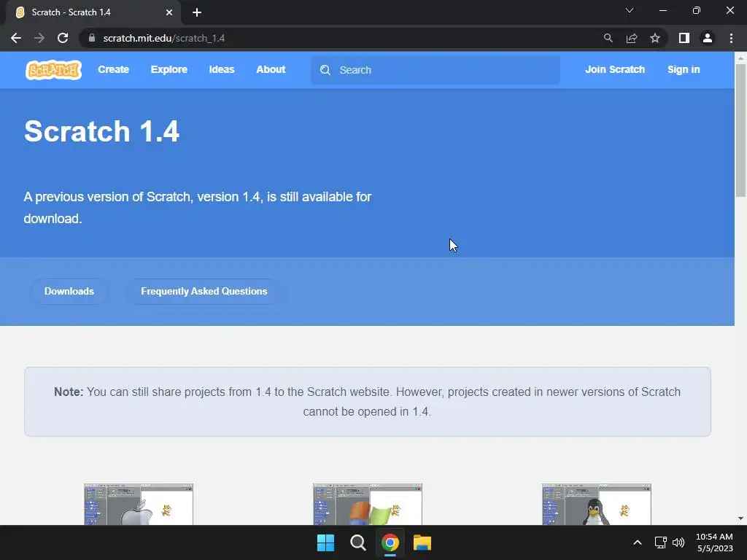Click the Sign in link
The image size is (747, 560).
click(684, 69)
